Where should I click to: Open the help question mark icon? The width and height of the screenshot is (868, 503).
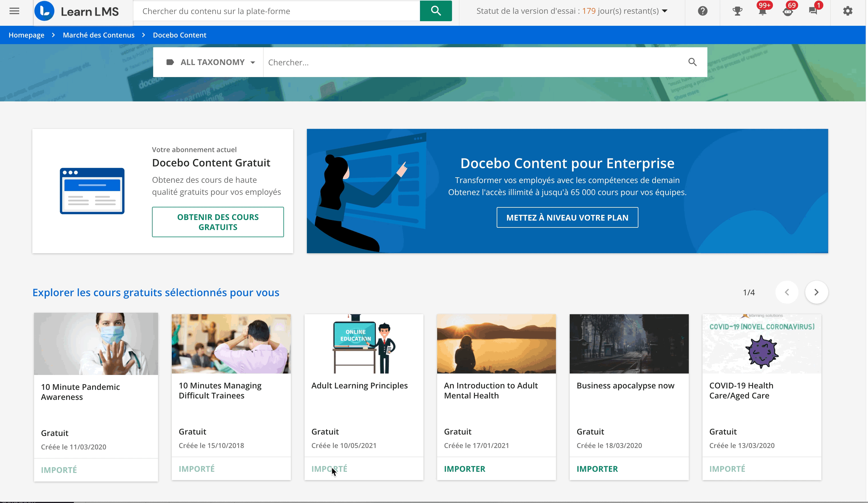(x=703, y=11)
